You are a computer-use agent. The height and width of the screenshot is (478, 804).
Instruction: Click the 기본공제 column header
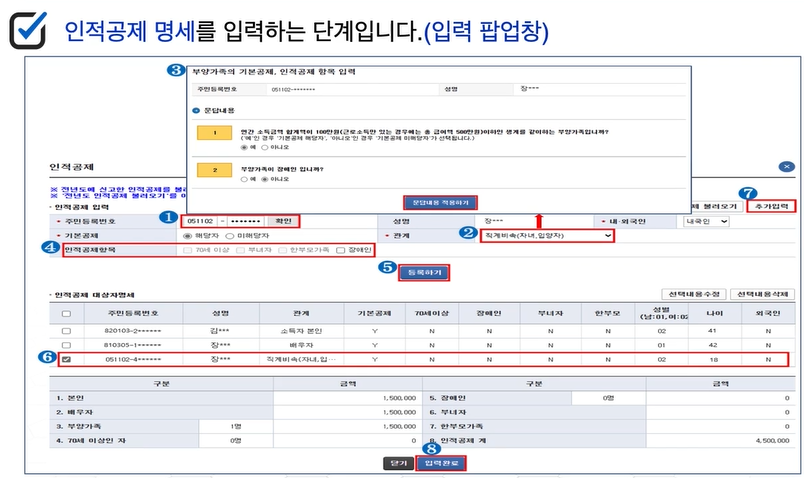pyautogui.click(x=374, y=313)
